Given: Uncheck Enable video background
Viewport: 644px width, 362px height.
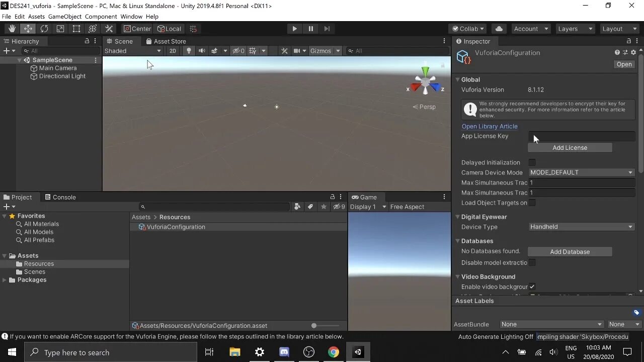Looking at the screenshot, I should (x=532, y=287).
